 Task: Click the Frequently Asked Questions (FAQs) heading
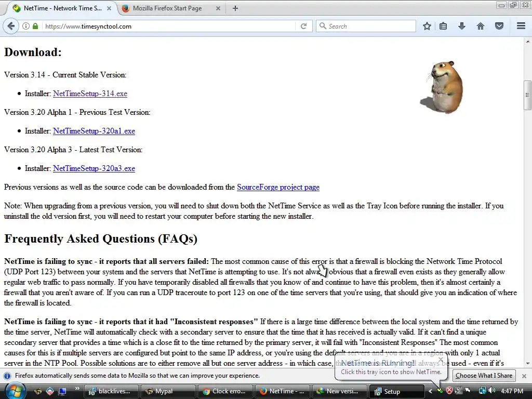pos(101,239)
